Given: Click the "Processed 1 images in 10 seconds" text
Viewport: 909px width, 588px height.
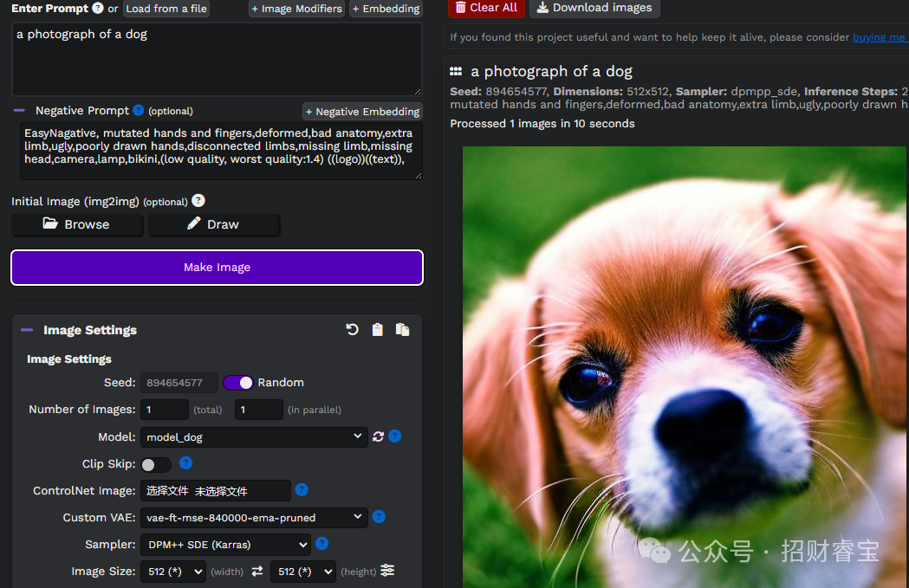Looking at the screenshot, I should tap(542, 123).
